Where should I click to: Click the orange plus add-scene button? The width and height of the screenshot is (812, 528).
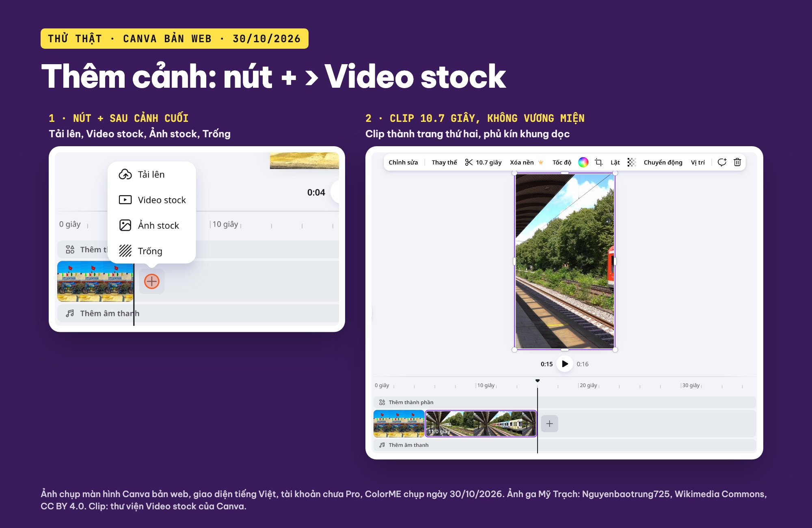[152, 281]
